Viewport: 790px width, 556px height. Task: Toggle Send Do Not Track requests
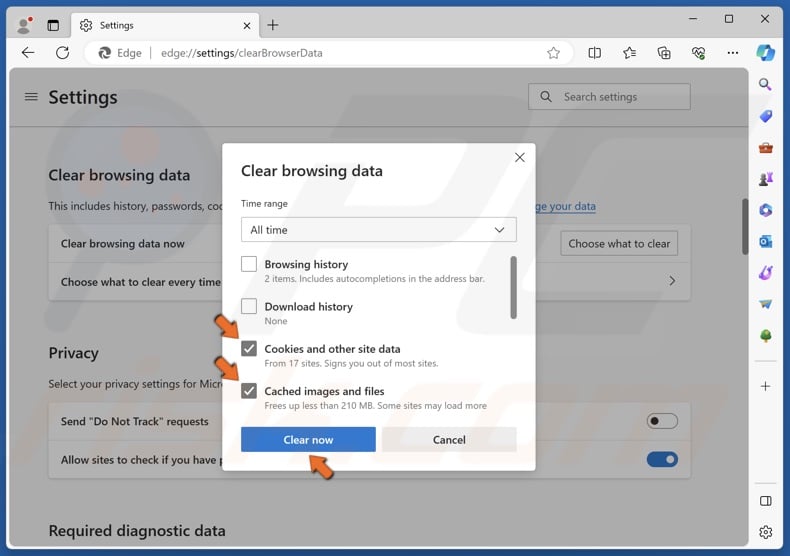(x=662, y=421)
